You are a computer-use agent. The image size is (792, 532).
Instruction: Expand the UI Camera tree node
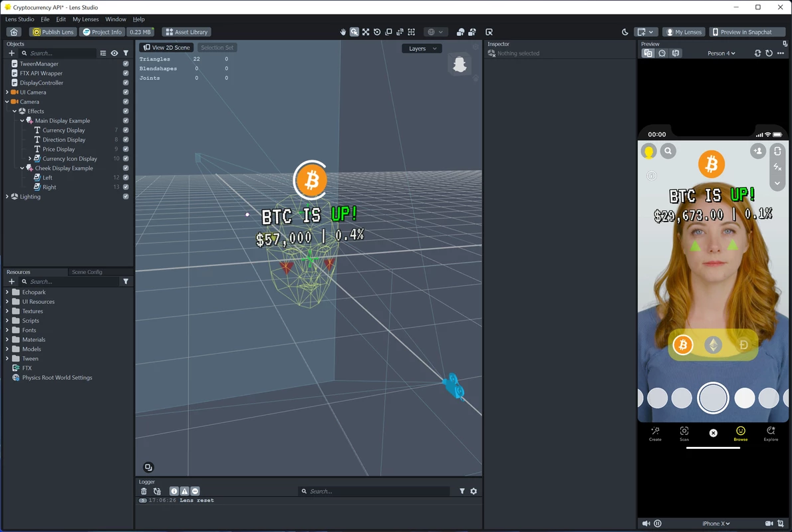[x=7, y=92]
